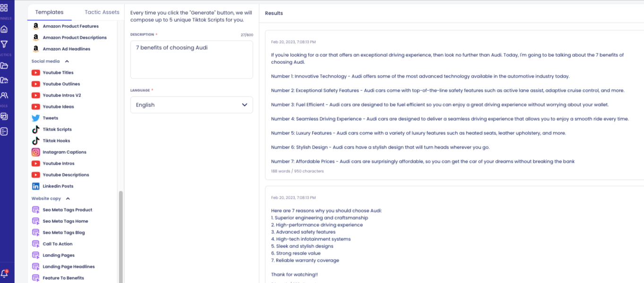Select the Call To Action label
644x283 pixels.
(58, 244)
